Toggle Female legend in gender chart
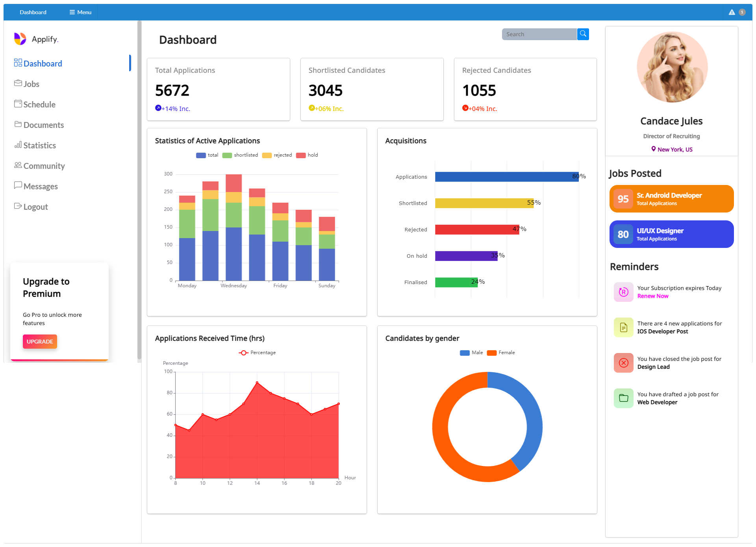756x547 pixels. point(501,353)
